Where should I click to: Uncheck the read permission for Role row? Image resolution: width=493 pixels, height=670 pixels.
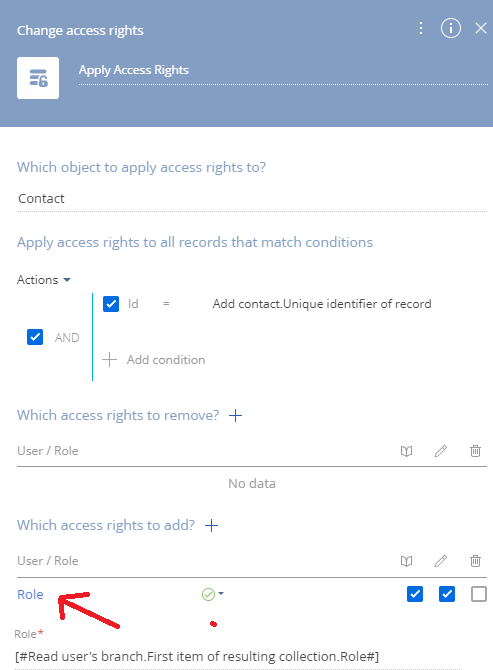[x=415, y=594]
